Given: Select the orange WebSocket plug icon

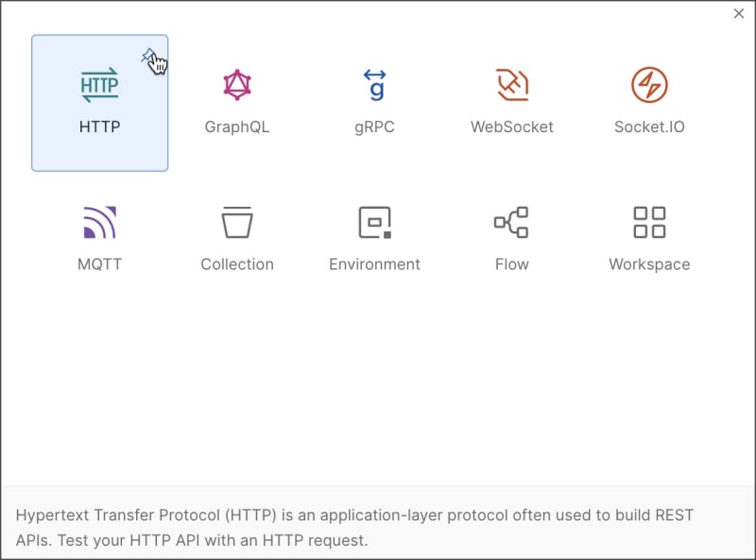Looking at the screenshot, I should tap(512, 85).
